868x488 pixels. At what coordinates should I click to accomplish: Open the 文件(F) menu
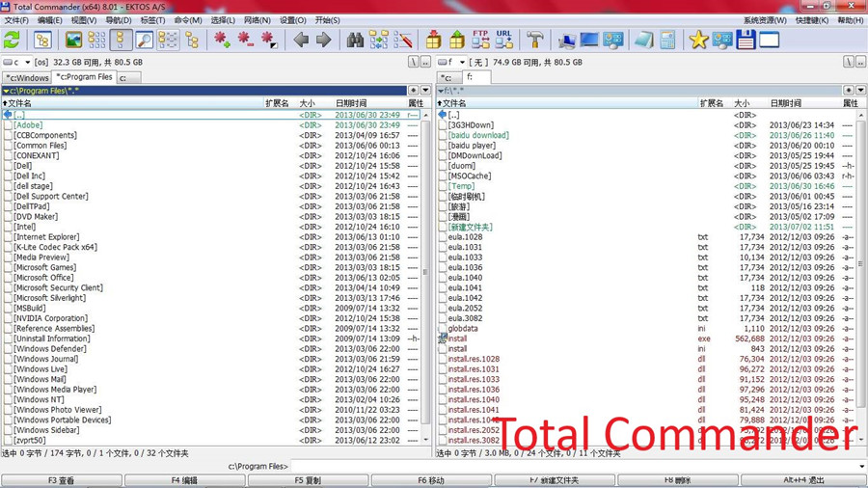[x=16, y=20]
